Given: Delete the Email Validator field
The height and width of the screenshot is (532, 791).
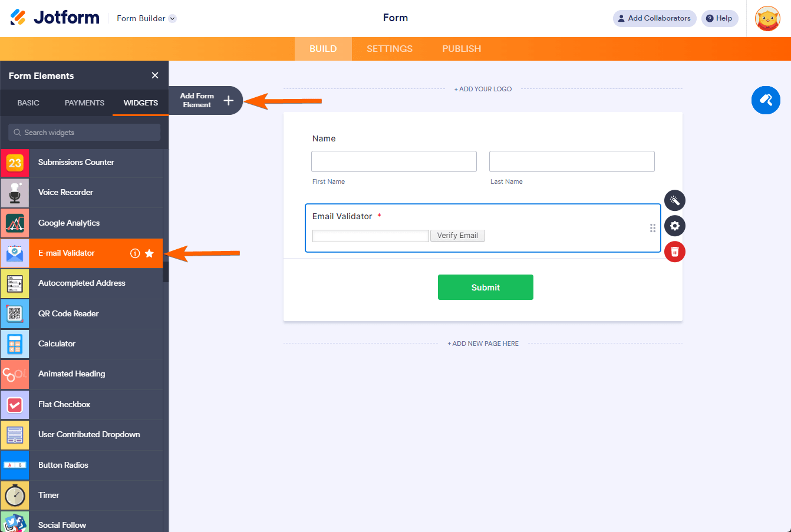Looking at the screenshot, I should pos(675,252).
